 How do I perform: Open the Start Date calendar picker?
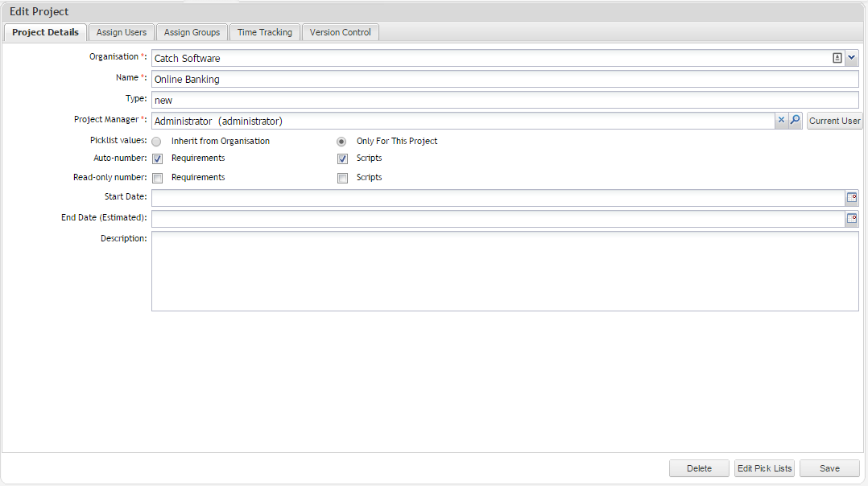pyautogui.click(x=852, y=198)
